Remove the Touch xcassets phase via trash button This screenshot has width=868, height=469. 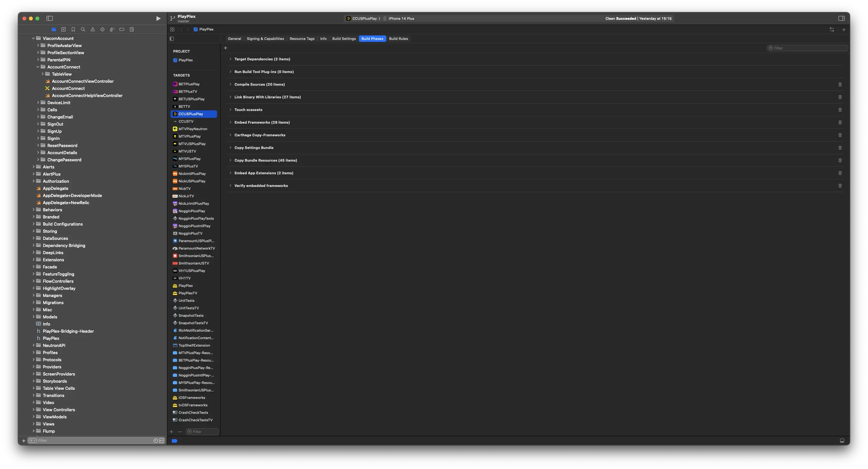[840, 109]
